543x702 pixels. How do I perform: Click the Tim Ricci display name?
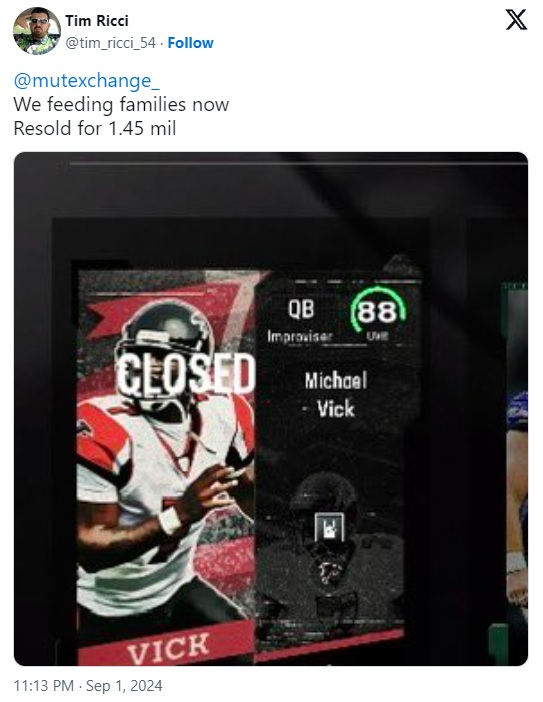click(97, 21)
